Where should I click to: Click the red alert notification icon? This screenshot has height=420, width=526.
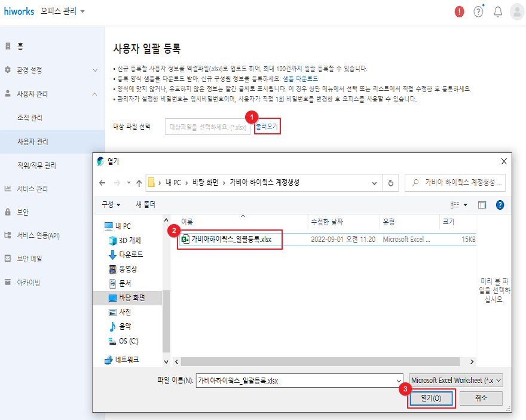pos(459,12)
